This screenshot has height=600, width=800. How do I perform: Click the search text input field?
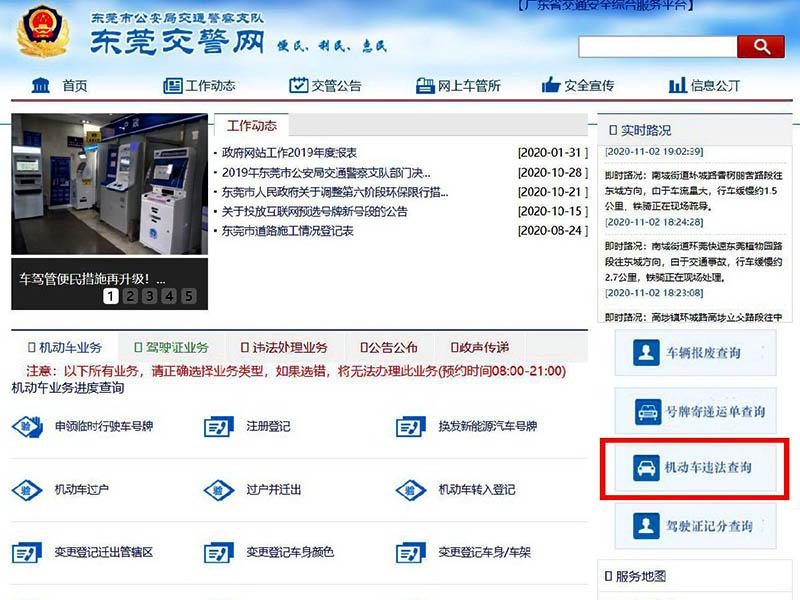tap(657, 47)
